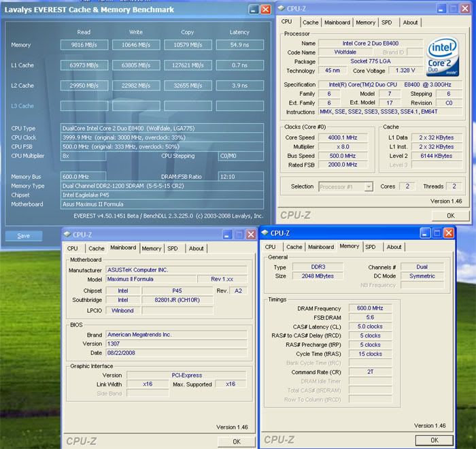Screen dimensions: 476x449
Task: Minimize the EVEREST benchmark window
Action: [254, 10]
